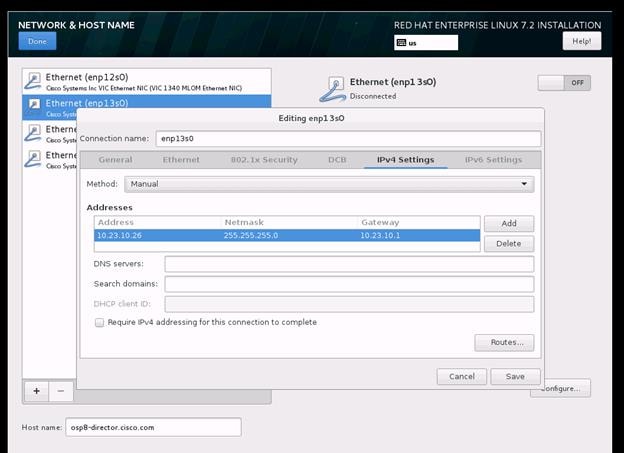Save the enp13s0 connection settings

(x=515, y=377)
